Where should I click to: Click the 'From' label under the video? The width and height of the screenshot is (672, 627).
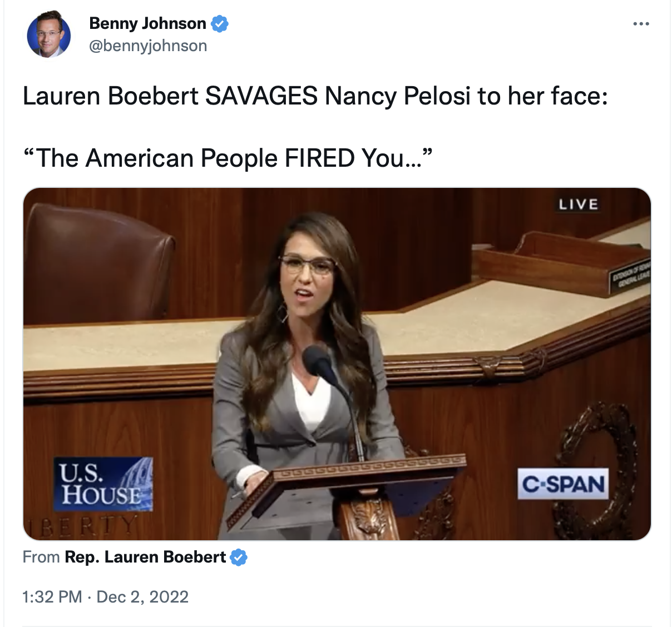coord(41,557)
